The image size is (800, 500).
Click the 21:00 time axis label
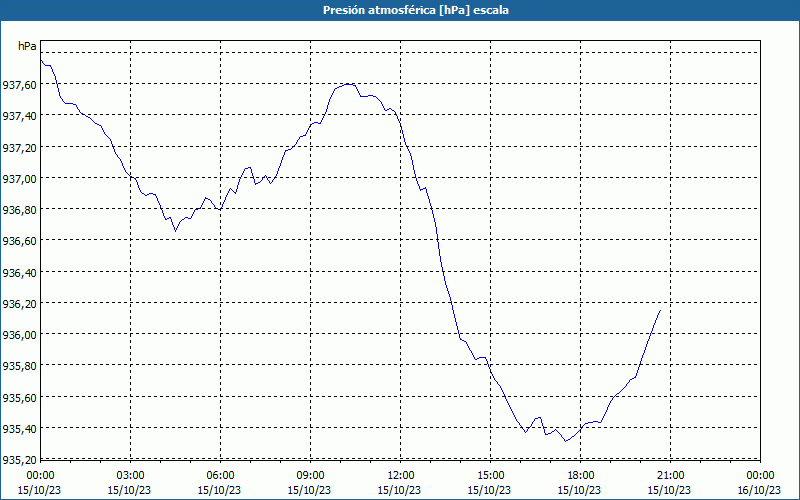point(670,476)
